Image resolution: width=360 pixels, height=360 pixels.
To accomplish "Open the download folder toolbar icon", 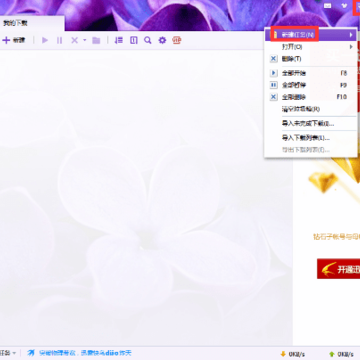I will coord(96,40).
